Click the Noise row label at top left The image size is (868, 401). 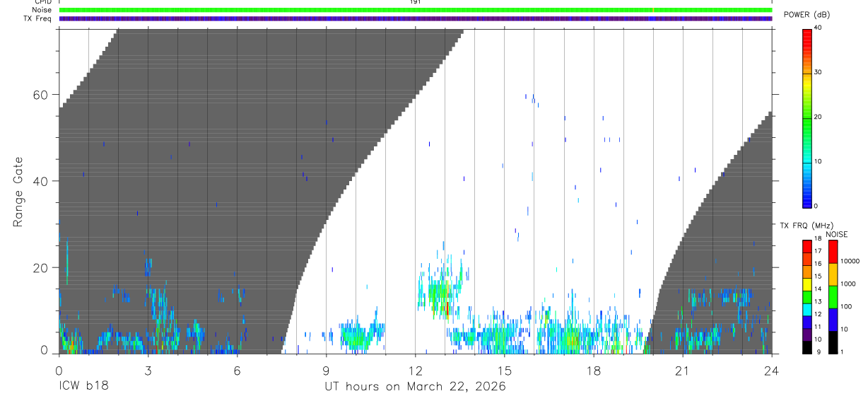pyautogui.click(x=42, y=10)
